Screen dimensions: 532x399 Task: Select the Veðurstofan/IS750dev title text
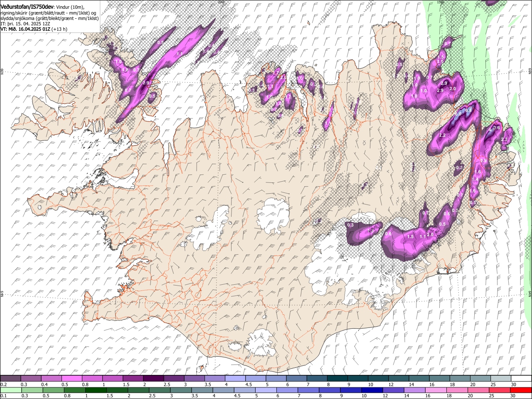27,7
